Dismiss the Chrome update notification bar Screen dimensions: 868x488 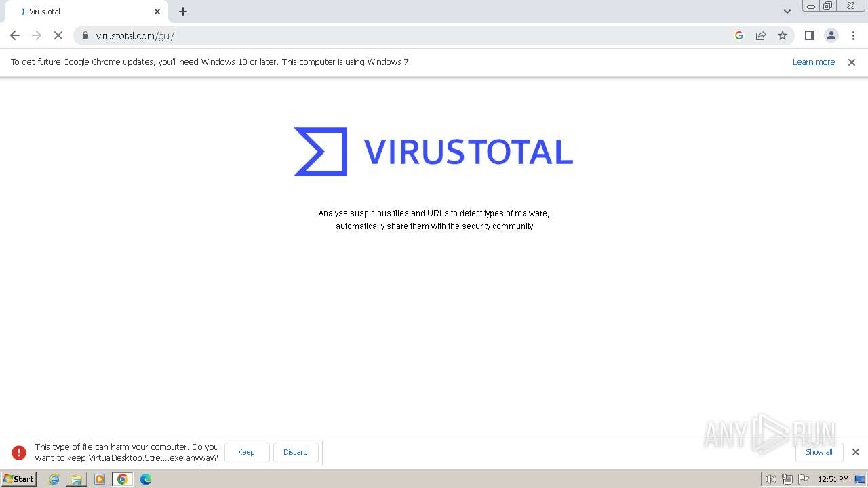(852, 62)
